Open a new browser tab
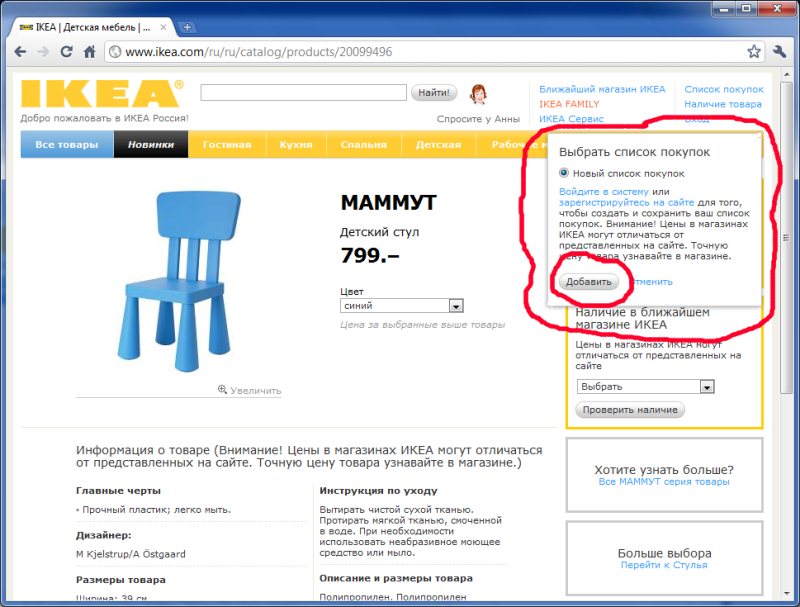This screenshot has width=800, height=607. 188,27
